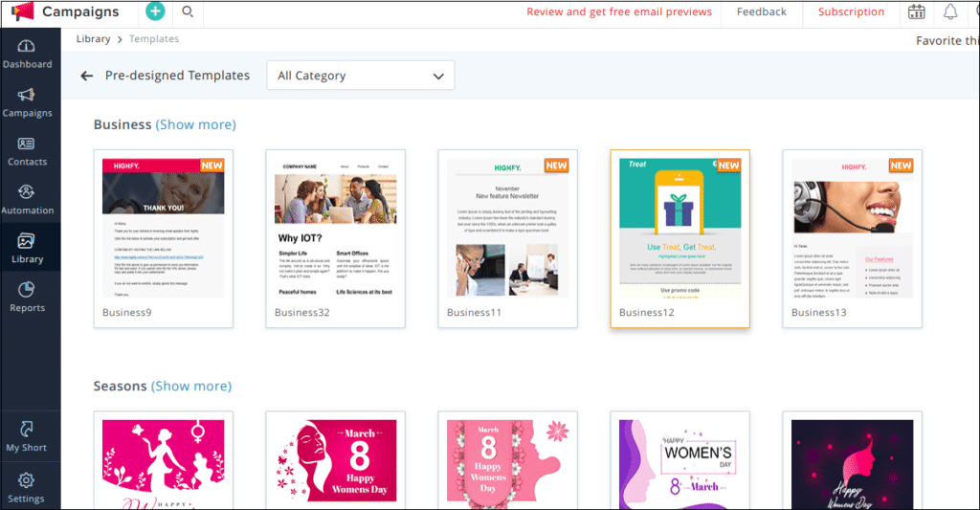Open search with the magnifier icon

coord(188,11)
